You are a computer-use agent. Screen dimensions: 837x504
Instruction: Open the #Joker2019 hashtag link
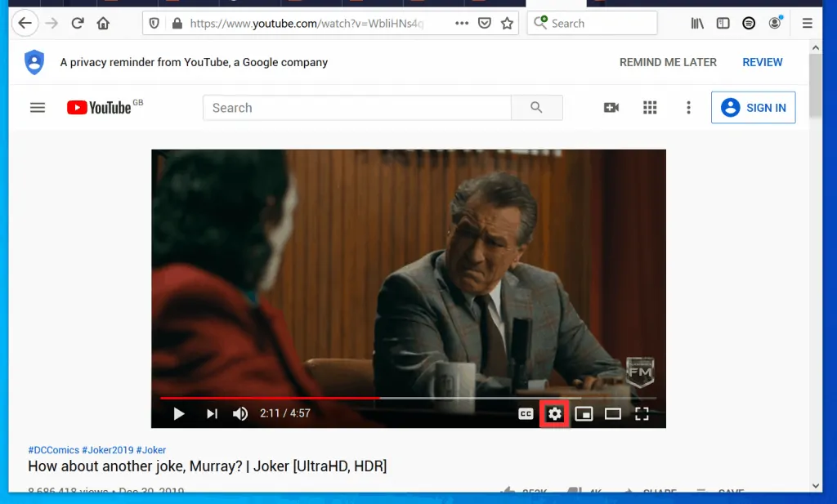[108, 450]
